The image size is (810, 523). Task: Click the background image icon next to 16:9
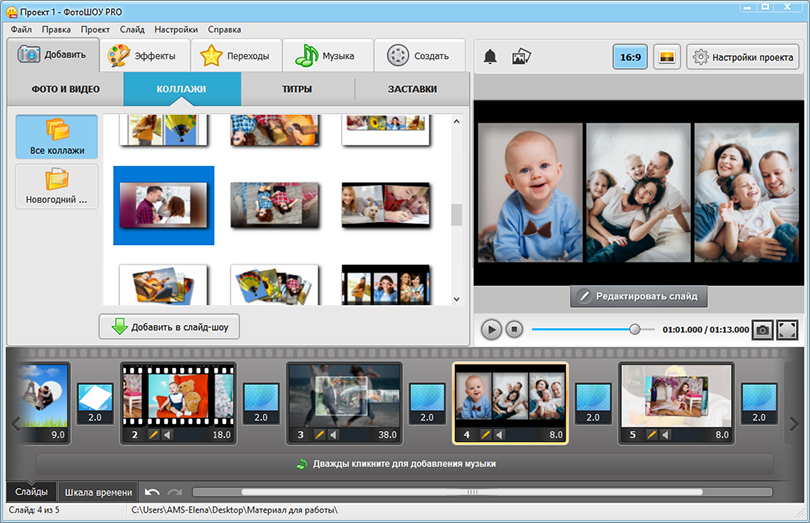667,57
